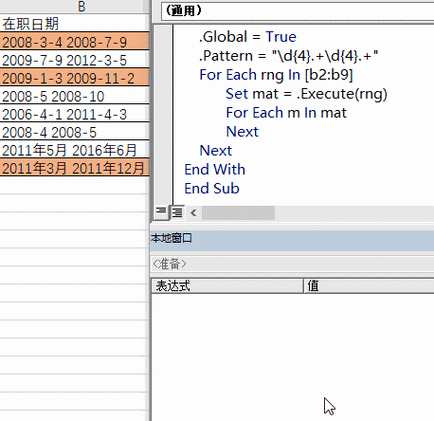The width and height of the screenshot is (434, 421).
Task: Switch to full module view icon
Action: point(177,212)
